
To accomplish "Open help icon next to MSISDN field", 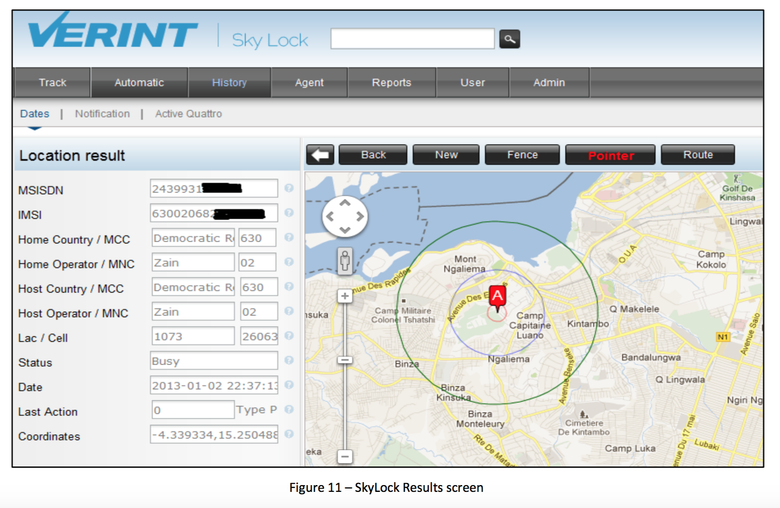I will coord(289,188).
